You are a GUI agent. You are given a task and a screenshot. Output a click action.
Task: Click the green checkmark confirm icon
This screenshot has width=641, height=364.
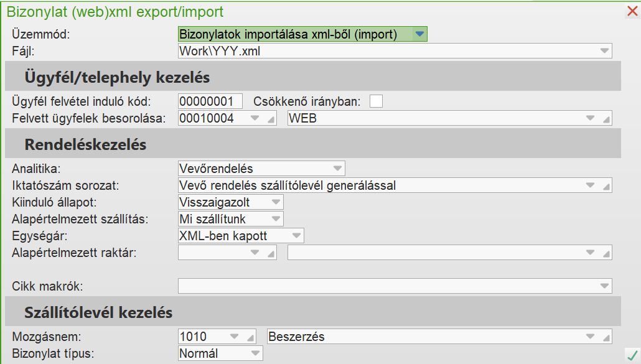pos(632,355)
